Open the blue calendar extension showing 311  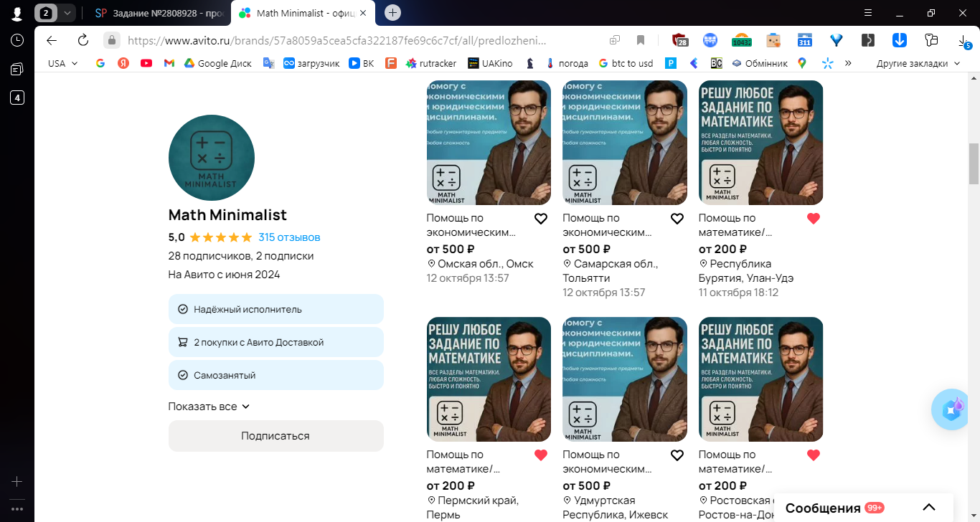[805, 40]
